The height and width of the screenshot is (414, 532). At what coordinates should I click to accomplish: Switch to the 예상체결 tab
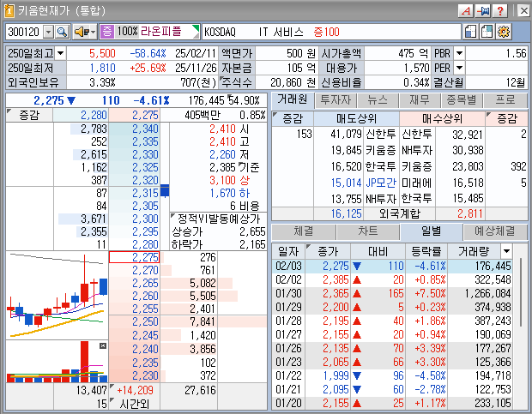tap(495, 231)
